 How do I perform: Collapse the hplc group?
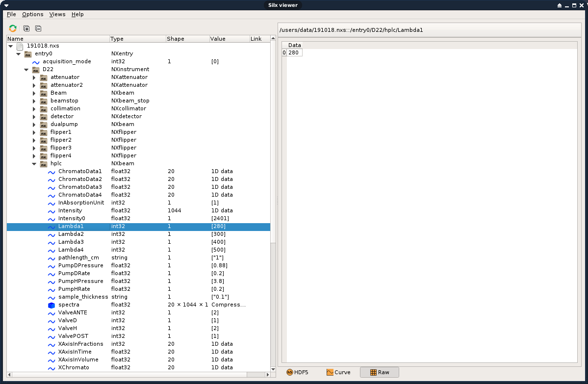pos(34,164)
